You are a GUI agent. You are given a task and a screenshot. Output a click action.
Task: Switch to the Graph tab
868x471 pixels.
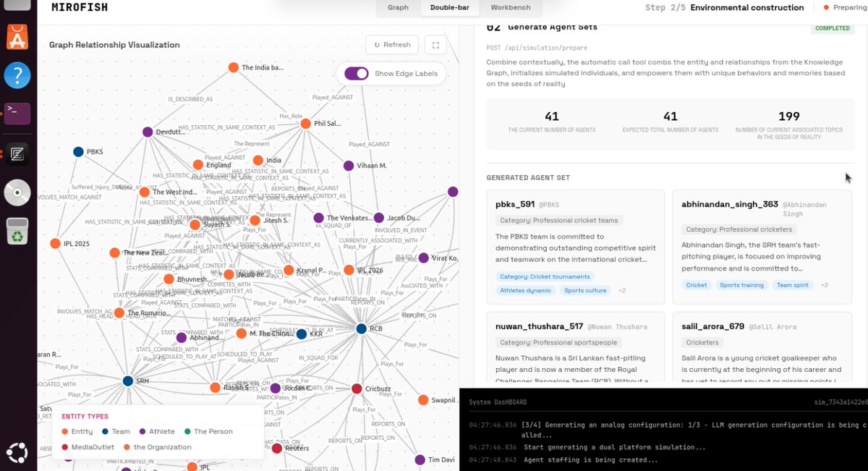pyautogui.click(x=398, y=7)
